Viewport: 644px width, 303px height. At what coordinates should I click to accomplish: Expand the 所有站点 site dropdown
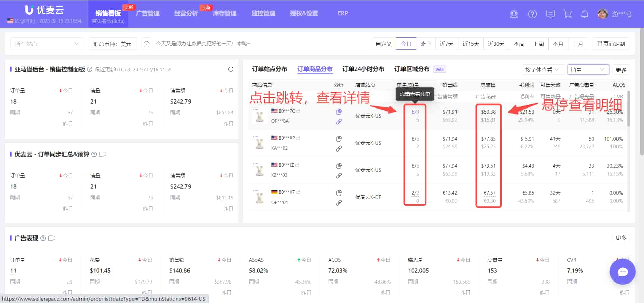(x=47, y=44)
